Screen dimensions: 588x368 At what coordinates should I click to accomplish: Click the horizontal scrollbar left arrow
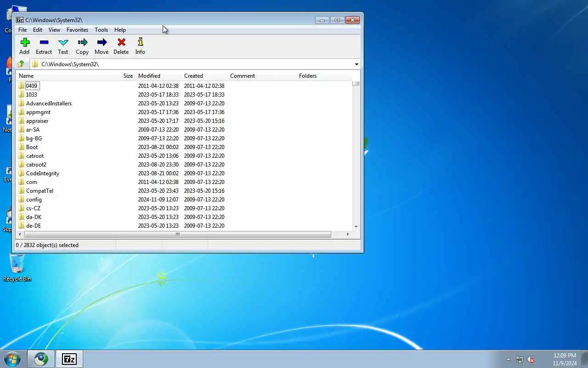(20, 234)
